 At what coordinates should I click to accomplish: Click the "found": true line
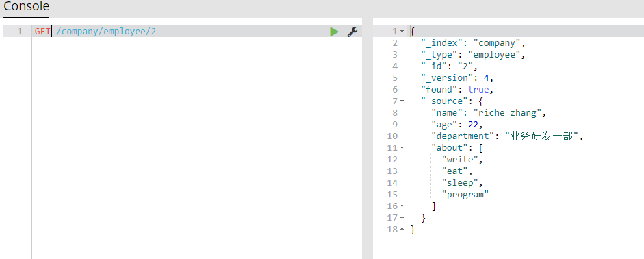pyautogui.click(x=457, y=90)
